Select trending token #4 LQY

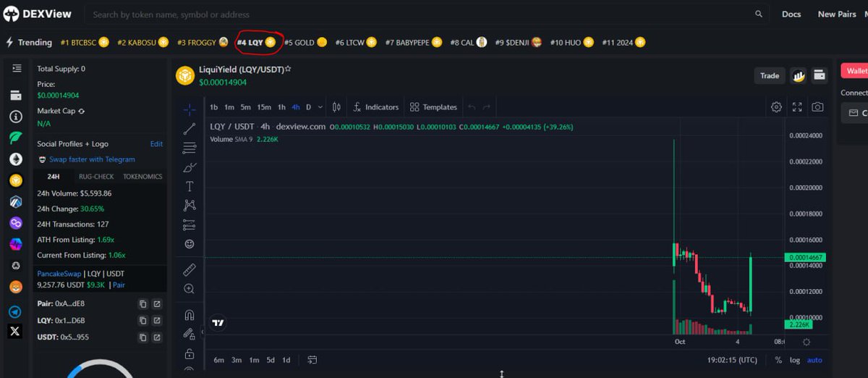[256, 43]
